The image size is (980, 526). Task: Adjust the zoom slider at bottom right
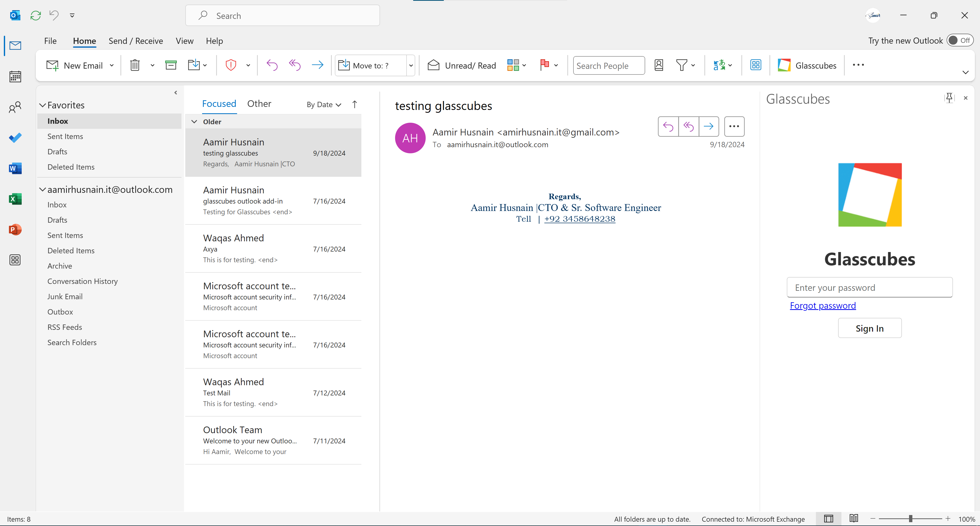(911, 518)
